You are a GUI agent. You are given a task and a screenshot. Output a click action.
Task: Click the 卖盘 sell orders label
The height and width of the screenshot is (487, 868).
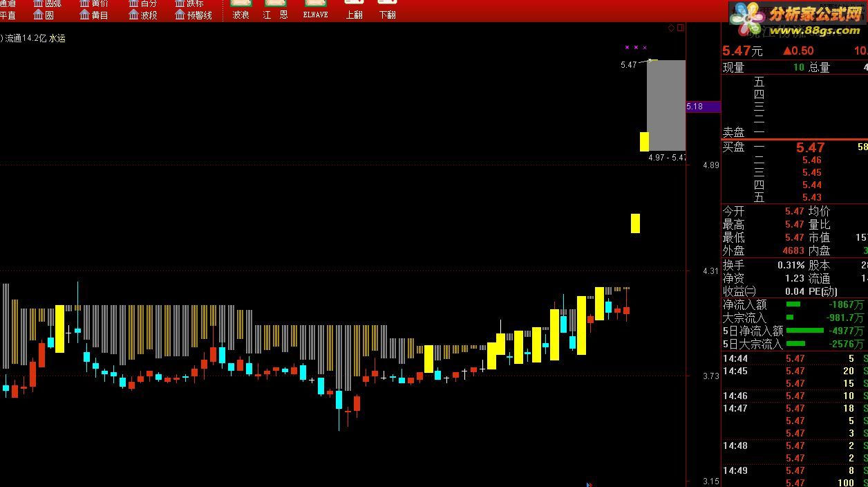pyautogui.click(x=733, y=132)
